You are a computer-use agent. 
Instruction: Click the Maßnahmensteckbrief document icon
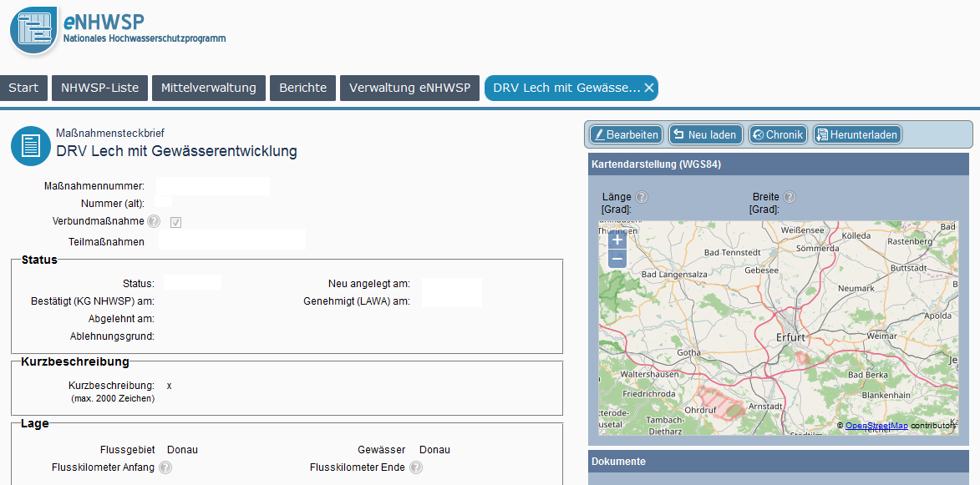click(31, 146)
